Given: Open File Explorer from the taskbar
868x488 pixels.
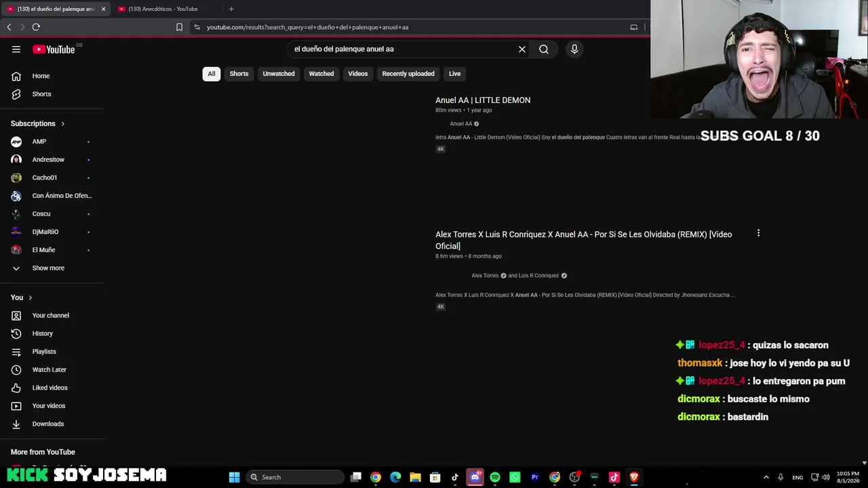Looking at the screenshot, I should (415, 477).
